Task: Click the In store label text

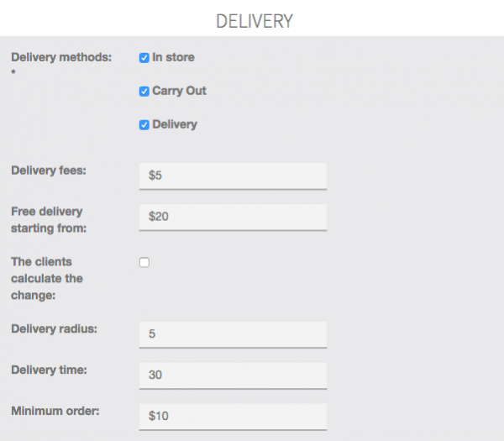Action: (x=173, y=58)
